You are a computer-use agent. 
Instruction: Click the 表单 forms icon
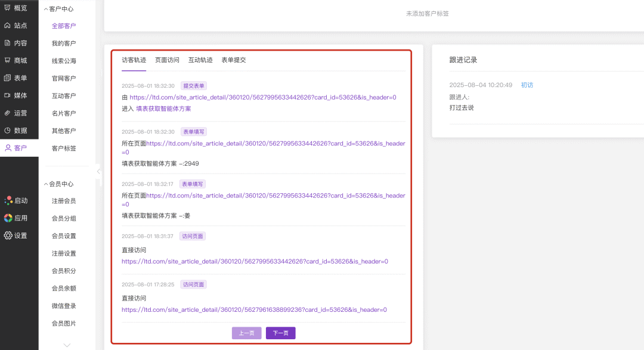(x=8, y=78)
